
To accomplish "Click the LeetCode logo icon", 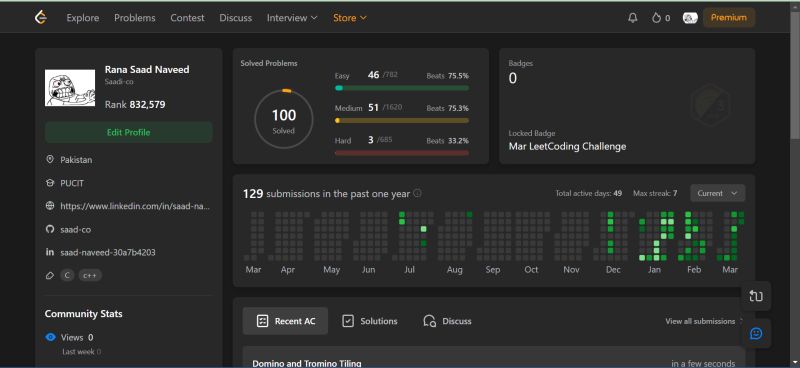I will point(40,17).
